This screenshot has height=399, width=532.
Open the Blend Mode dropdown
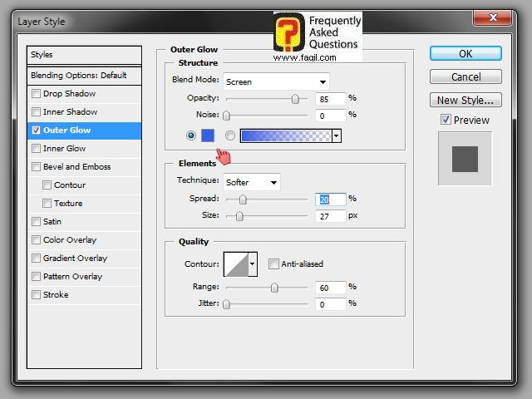click(x=276, y=81)
